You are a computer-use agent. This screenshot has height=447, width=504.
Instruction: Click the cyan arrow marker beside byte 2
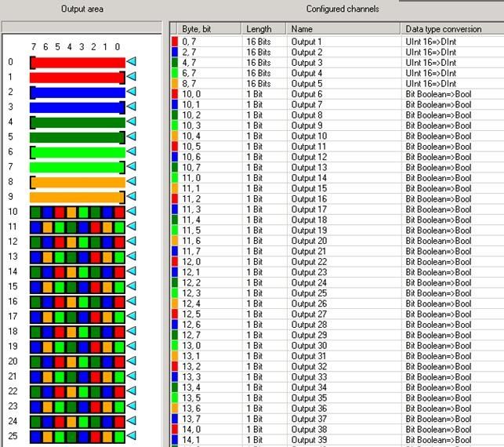click(131, 91)
